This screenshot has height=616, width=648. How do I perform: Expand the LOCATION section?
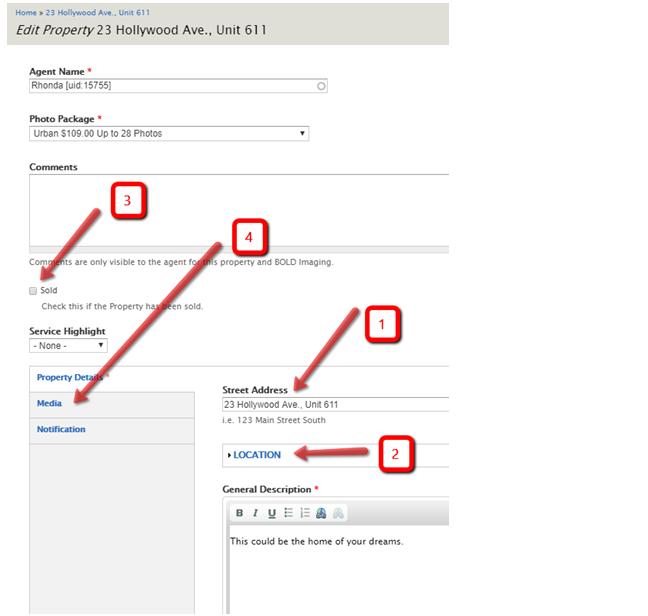point(257,455)
